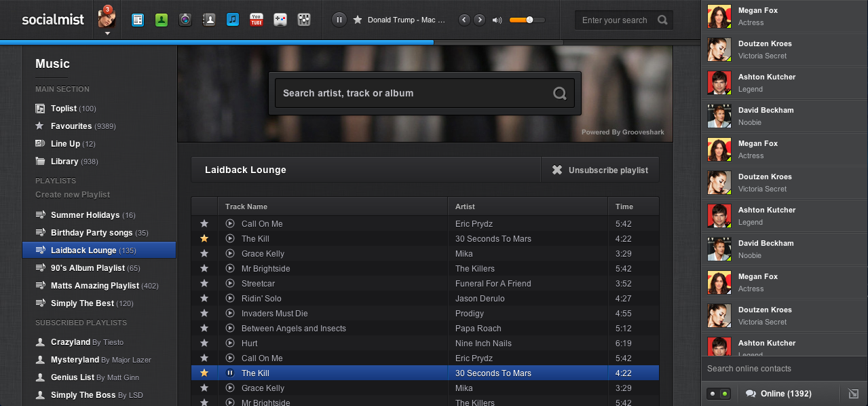Pause the highlighted The Kill row
This screenshot has height=406, width=868.
[229, 373]
